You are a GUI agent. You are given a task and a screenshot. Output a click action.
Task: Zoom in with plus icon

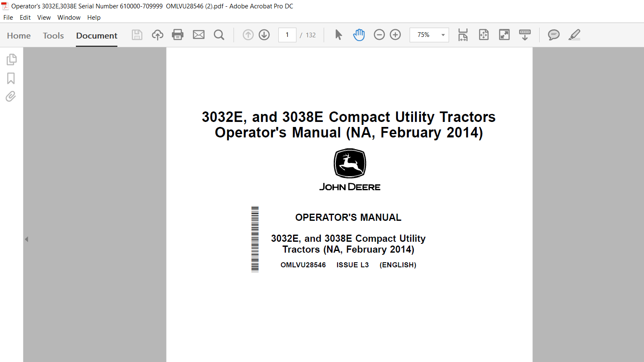coord(395,35)
